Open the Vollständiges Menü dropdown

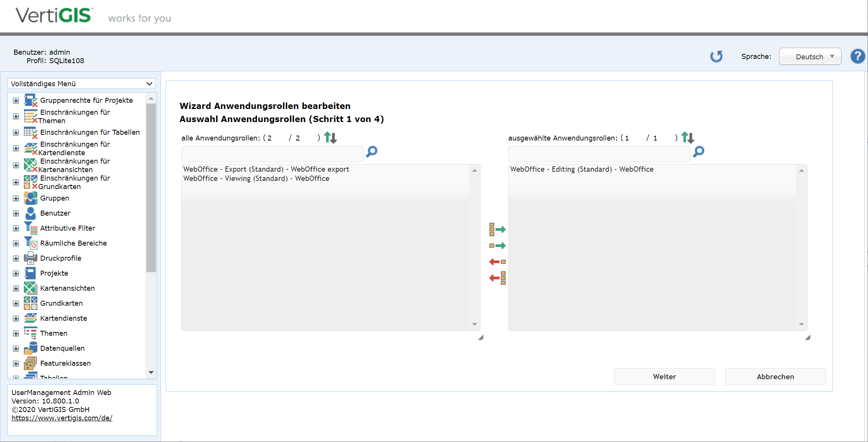pyautogui.click(x=81, y=84)
